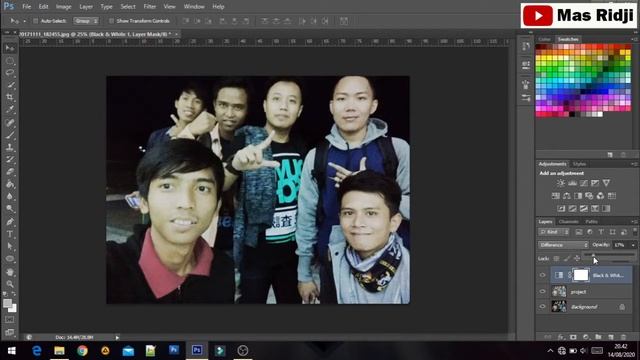The image size is (640, 360).
Task: Open the File menu
Action: click(x=27, y=7)
